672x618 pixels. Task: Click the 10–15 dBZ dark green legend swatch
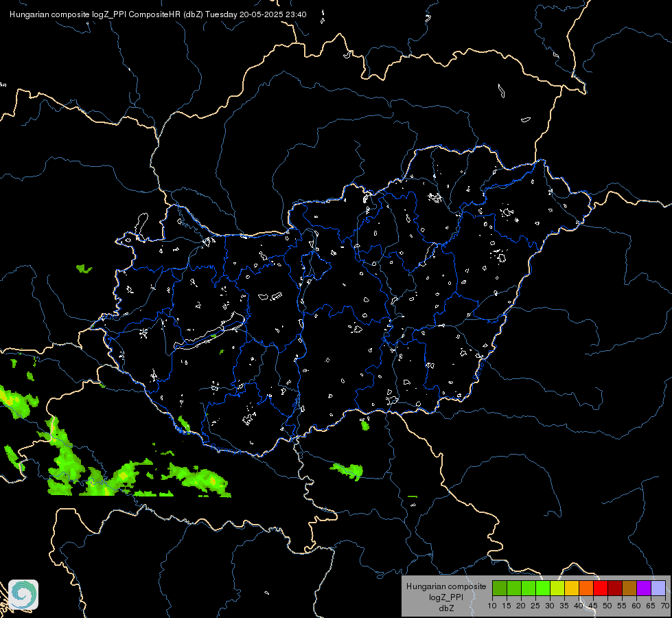(500, 588)
